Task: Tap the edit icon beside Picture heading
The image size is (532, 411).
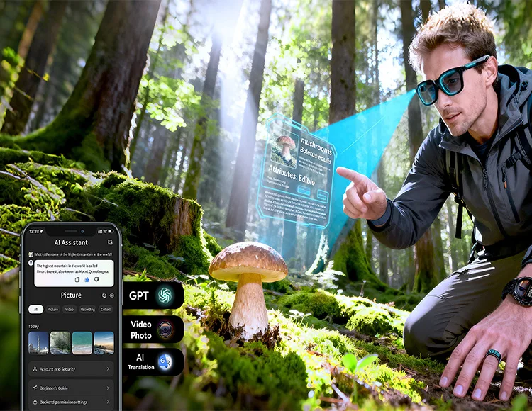Action: coord(104,295)
